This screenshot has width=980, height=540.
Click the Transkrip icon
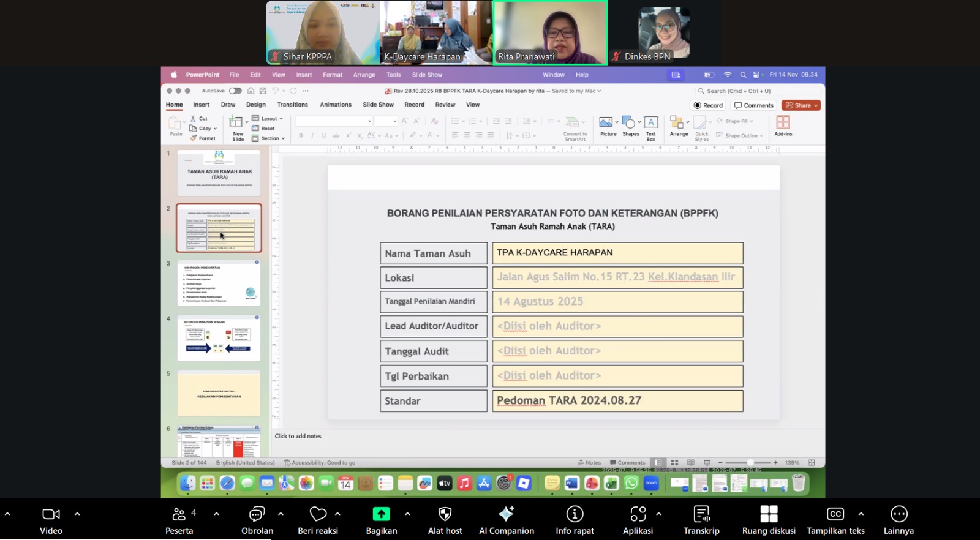701,514
